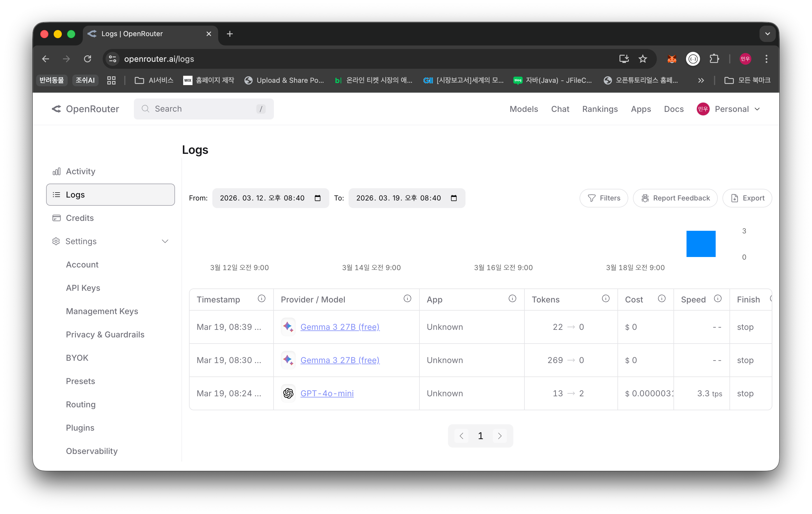Open the GPT-4o-mini model link
Image resolution: width=812 pixels, height=514 pixels.
327,393
